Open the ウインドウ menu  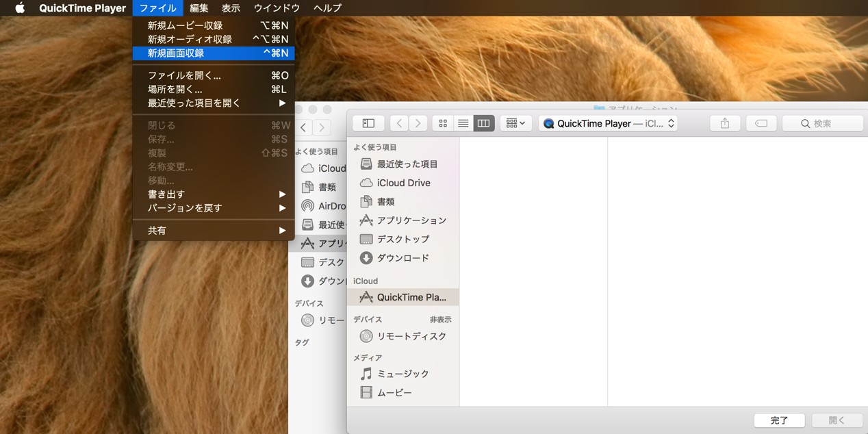277,8
